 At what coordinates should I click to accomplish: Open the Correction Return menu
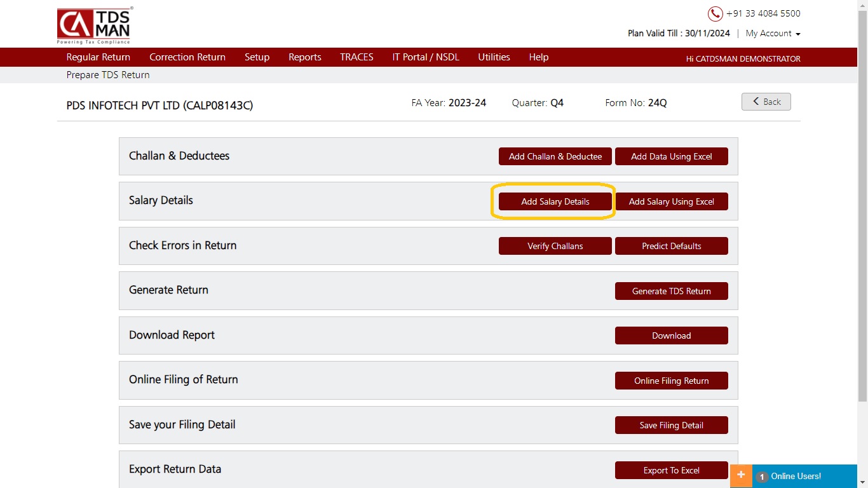click(187, 57)
